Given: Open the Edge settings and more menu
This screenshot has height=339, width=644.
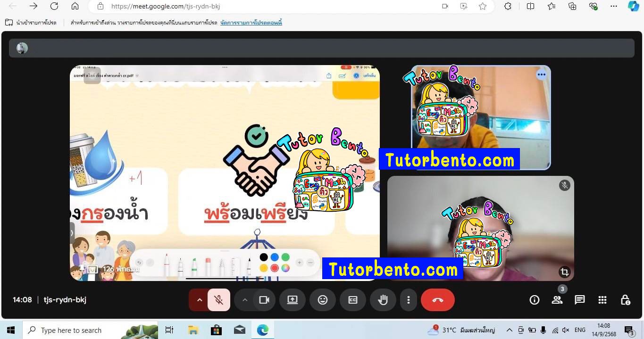Looking at the screenshot, I should tap(614, 6).
